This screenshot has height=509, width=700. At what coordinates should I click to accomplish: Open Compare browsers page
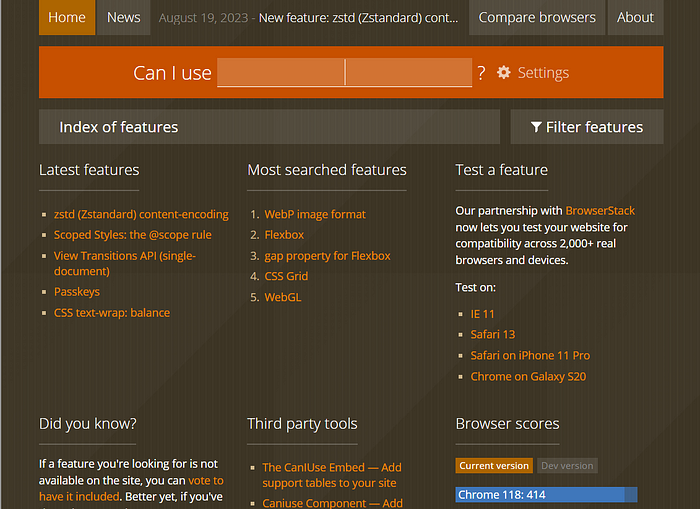pos(537,17)
